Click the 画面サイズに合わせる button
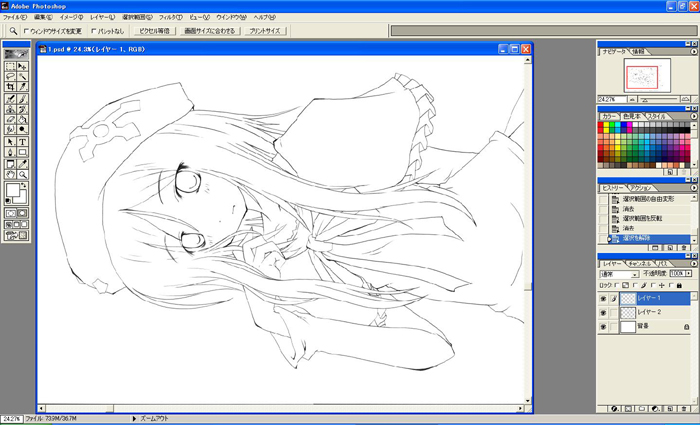This screenshot has width=700, height=425. tap(210, 31)
